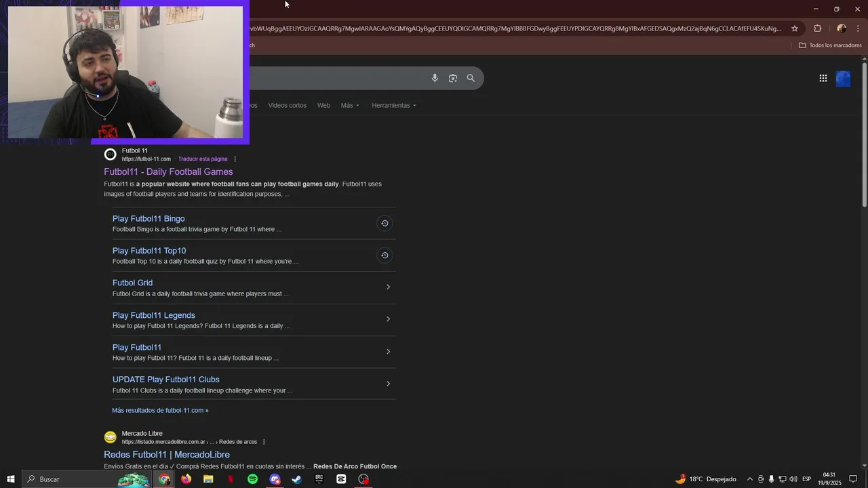Open the UPDATE Play Futbol11 Clubs chevron
Image resolution: width=868 pixels, height=488 pixels.
(388, 384)
